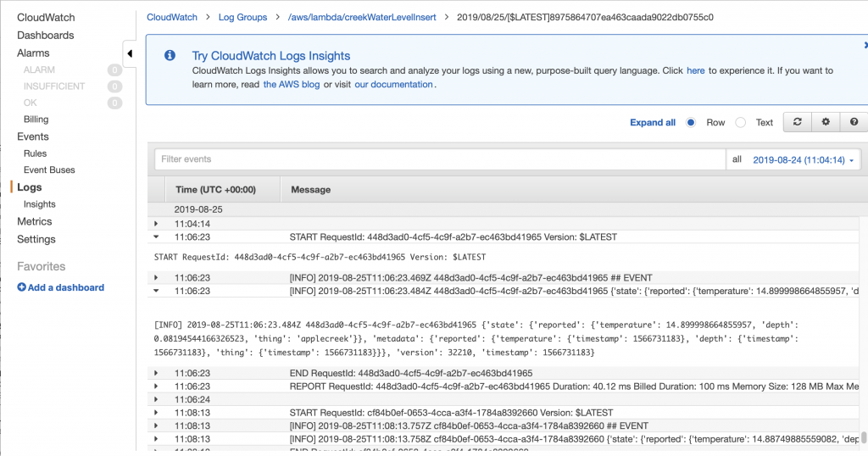Open Alarms in the sidebar
The width and height of the screenshot is (868, 456).
point(33,53)
